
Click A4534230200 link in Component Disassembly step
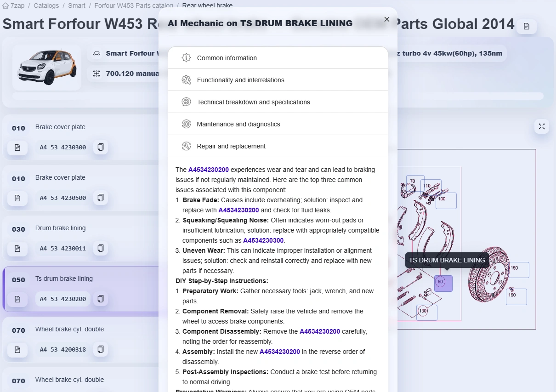click(320, 331)
